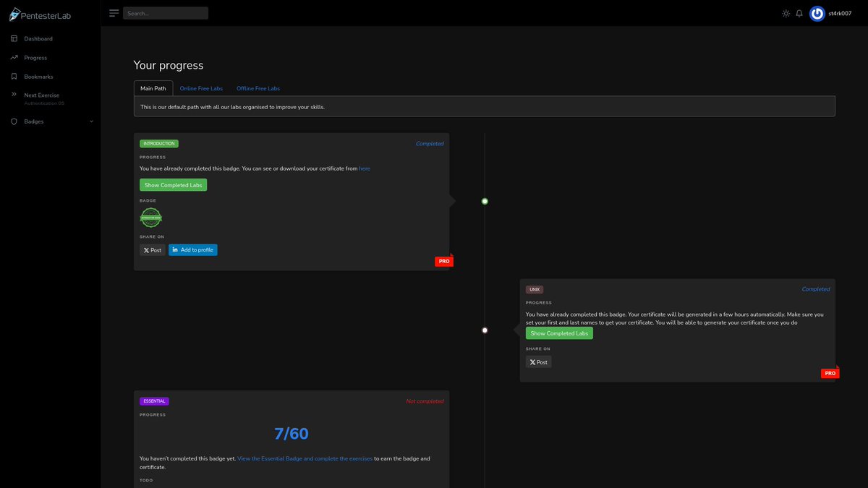
Task: Open the user avatar menu
Action: point(817,13)
